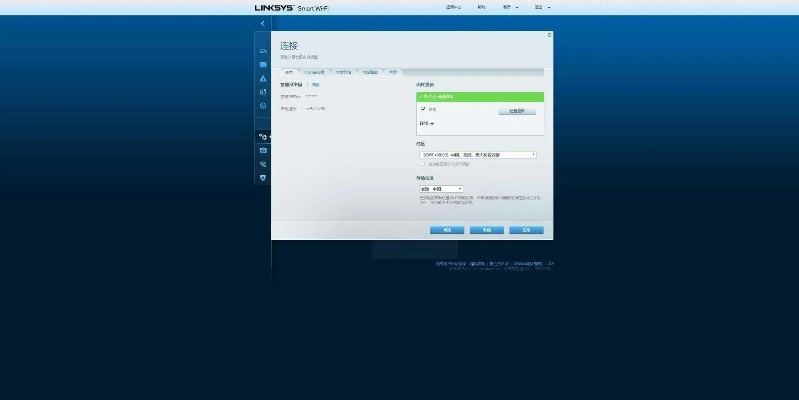Open the Speed Test sidebar icon
This screenshot has width=799, height=400.
[x=263, y=106]
